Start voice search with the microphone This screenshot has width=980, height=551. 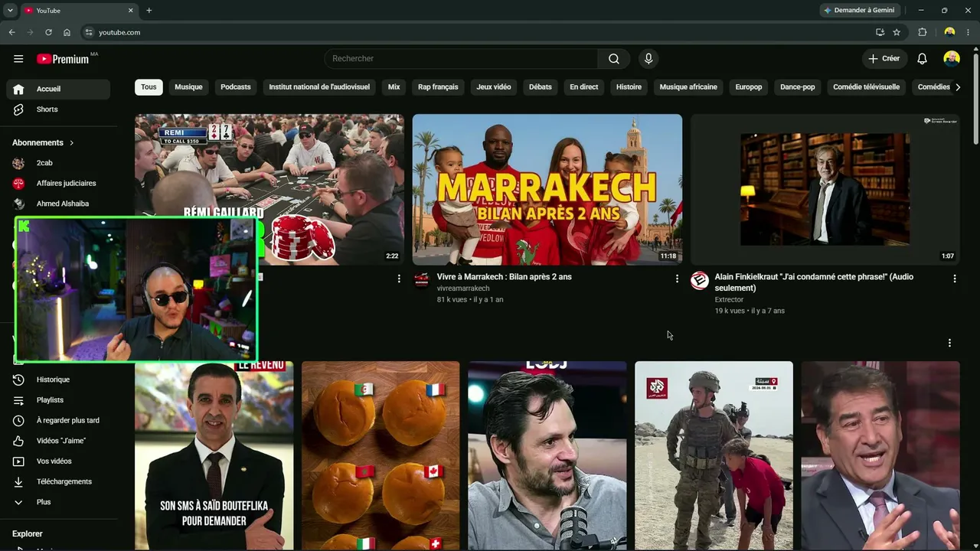[x=648, y=59]
